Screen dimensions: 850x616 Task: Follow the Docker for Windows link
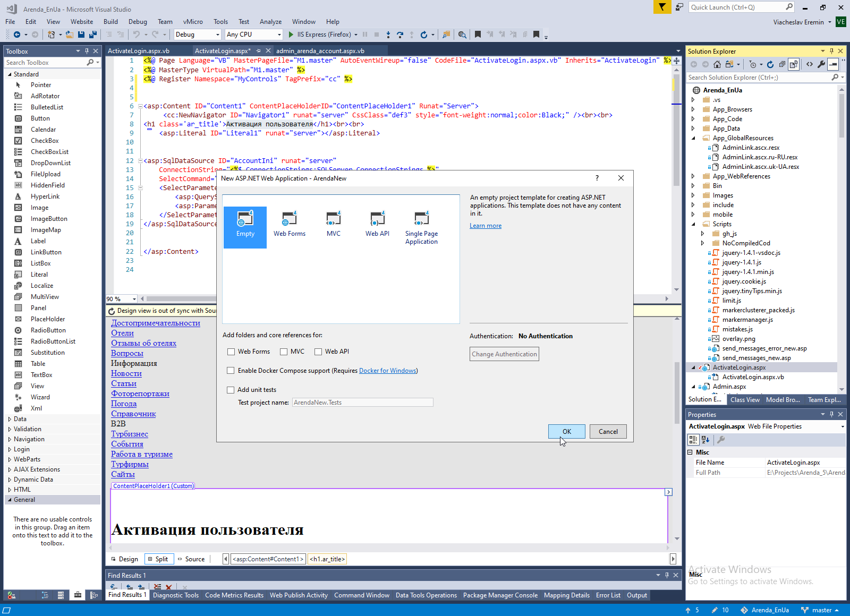click(x=388, y=371)
